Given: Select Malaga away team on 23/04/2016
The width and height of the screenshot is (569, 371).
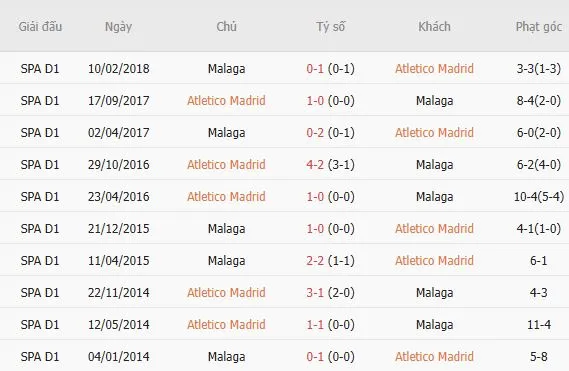Looking at the screenshot, I should [x=434, y=197].
